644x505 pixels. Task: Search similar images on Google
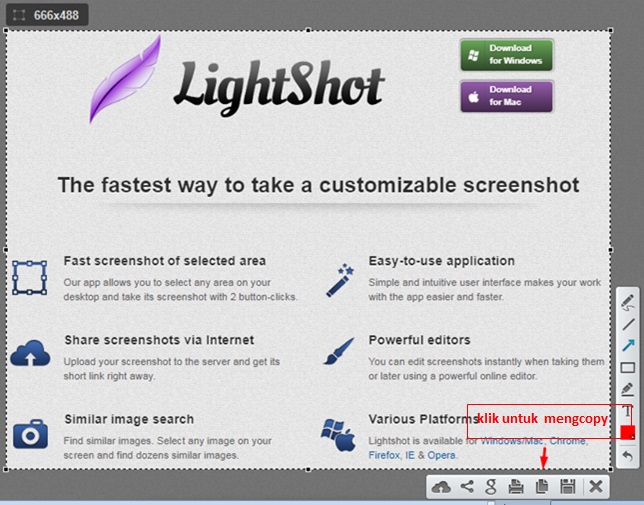491,487
